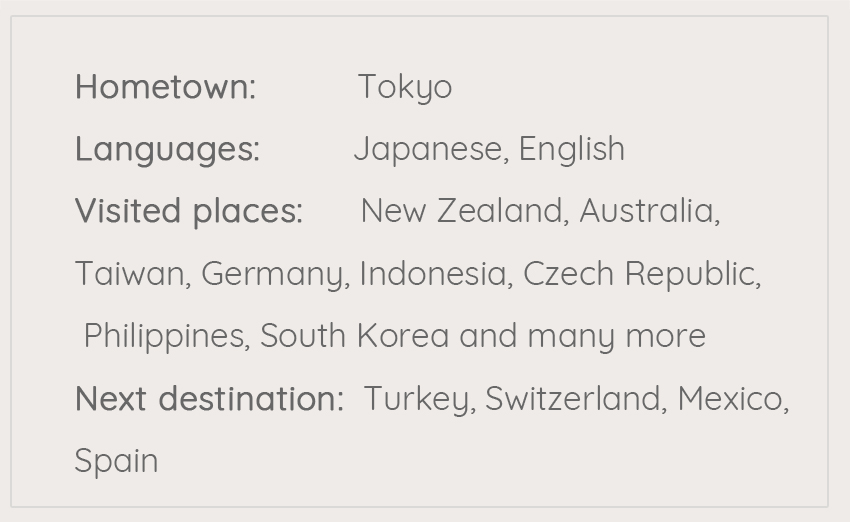Click on Turkey in next destinations

(416, 399)
